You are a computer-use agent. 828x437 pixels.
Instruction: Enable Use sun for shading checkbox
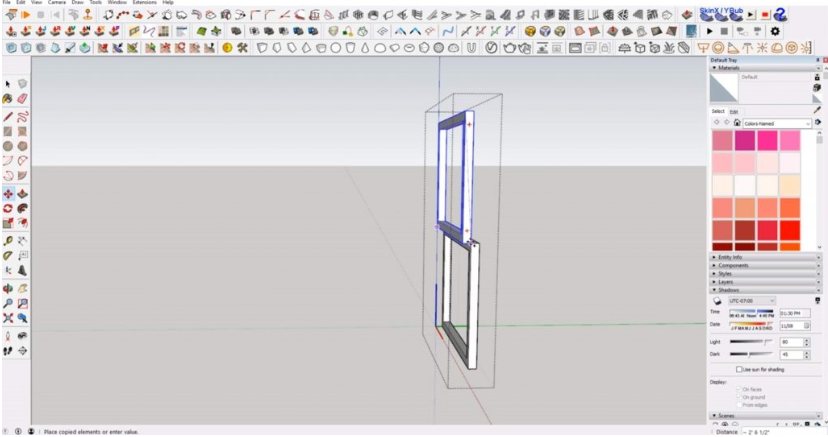point(739,369)
